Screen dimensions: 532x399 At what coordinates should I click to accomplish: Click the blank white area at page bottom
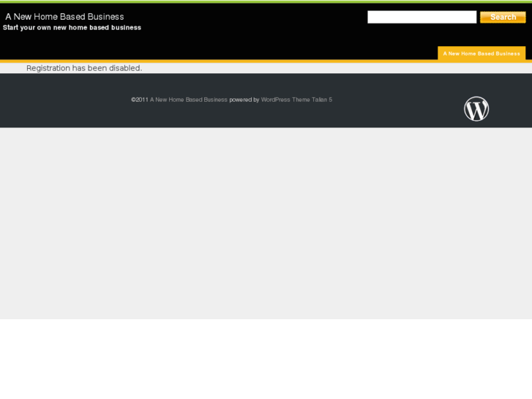266,359
